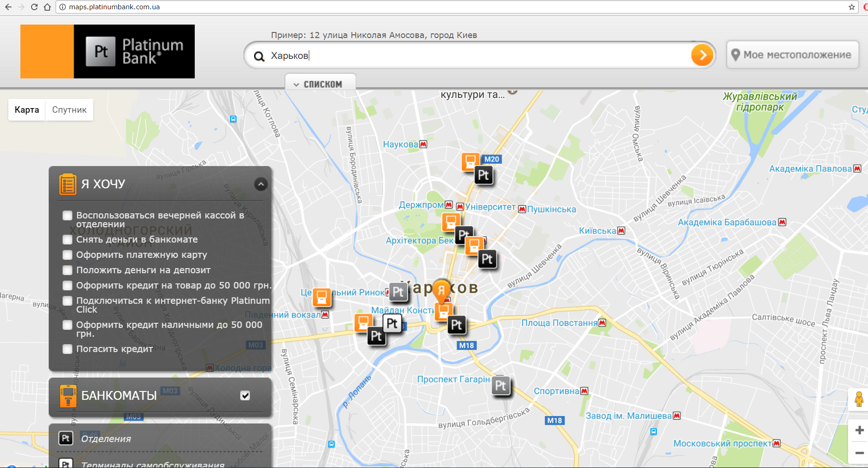Select Терминалы самообслуживания in sidebar
The width and height of the screenshot is (868, 468).
click(153, 464)
